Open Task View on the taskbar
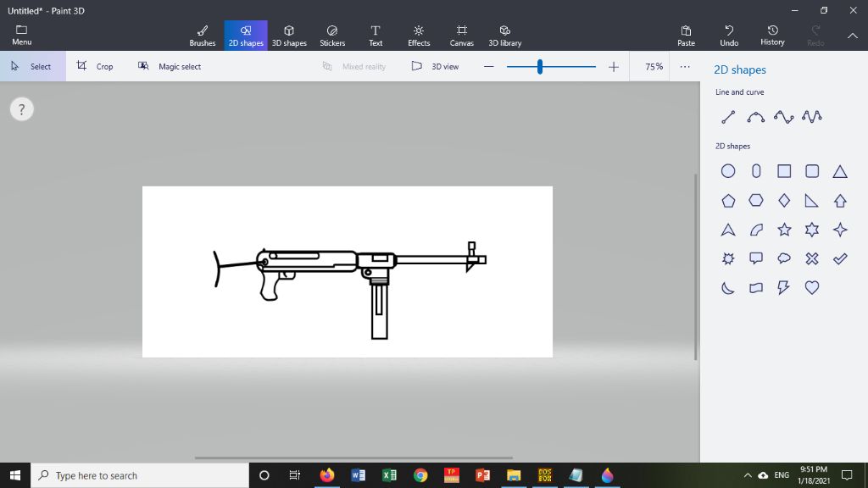Image resolution: width=868 pixels, height=488 pixels. pos(294,475)
